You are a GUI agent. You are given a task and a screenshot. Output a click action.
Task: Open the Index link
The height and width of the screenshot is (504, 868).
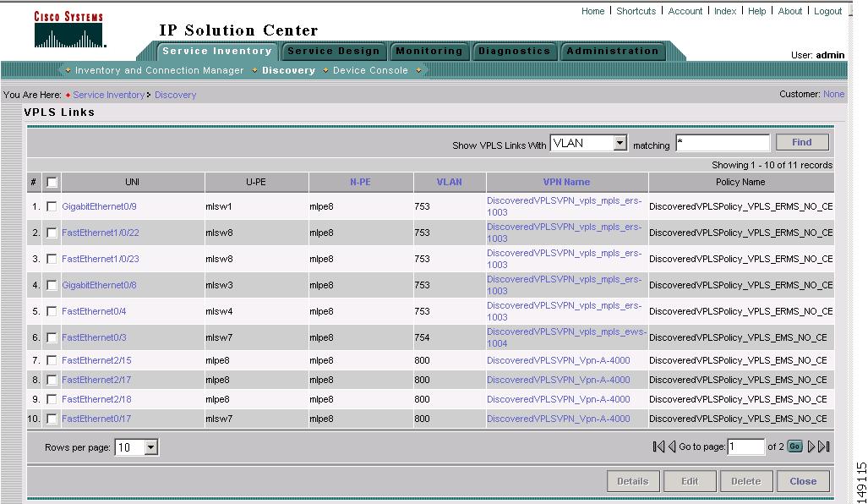(x=725, y=11)
